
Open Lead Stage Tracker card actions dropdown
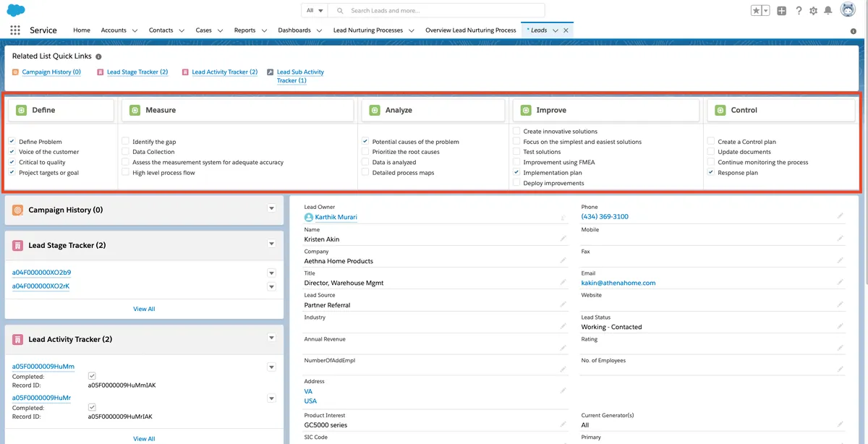[x=272, y=244]
